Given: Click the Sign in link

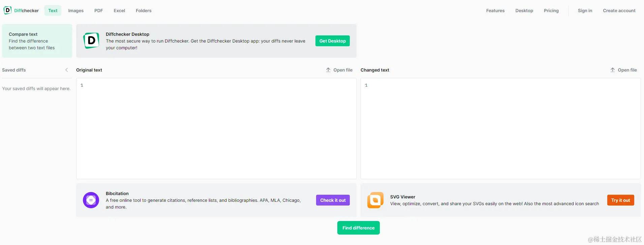Looking at the screenshot, I should coord(585,10).
